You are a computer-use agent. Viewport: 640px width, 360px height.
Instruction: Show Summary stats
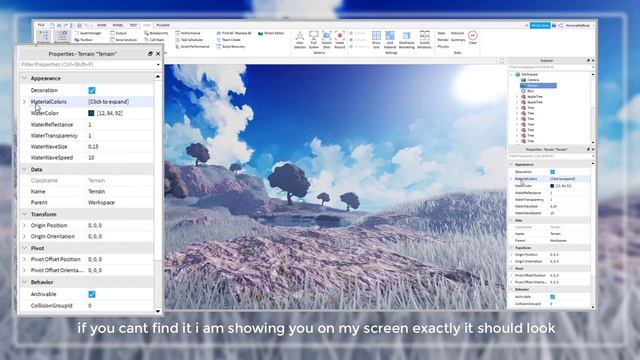point(458,40)
